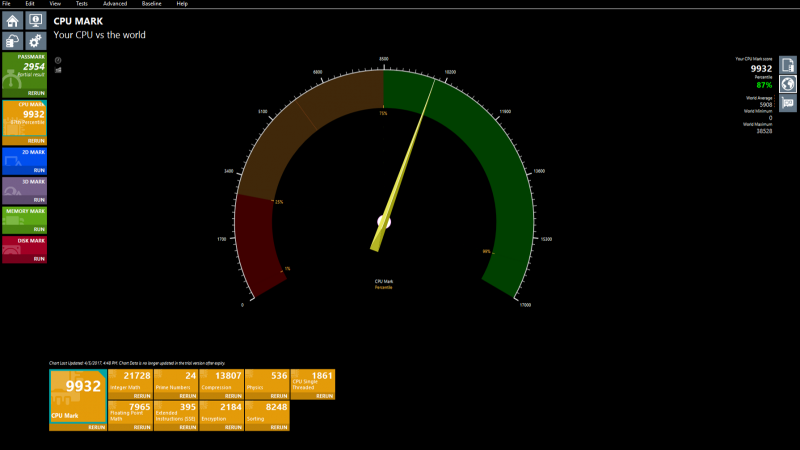Open the Tests menu
Image resolution: width=800 pixels, height=450 pixels.
point(81,4)
